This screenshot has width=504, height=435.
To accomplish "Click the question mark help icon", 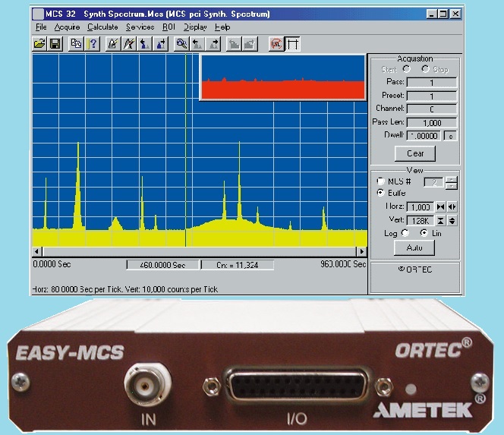I will (93, 44).
